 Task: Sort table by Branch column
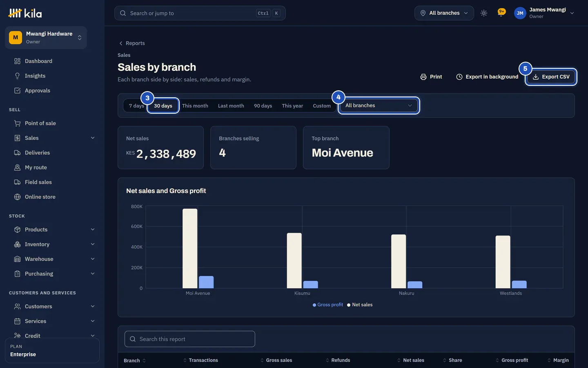click(x=135, y=361)
